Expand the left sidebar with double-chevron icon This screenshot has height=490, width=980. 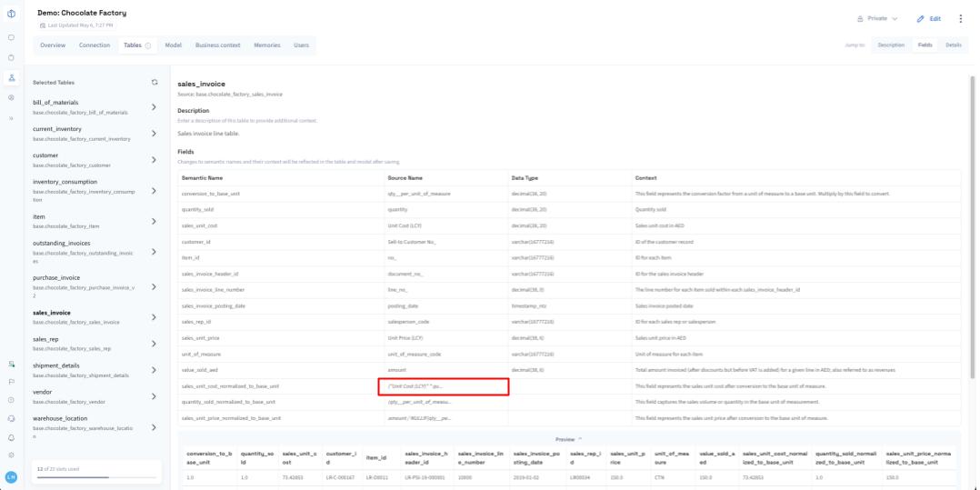click(x=11, y=118)
